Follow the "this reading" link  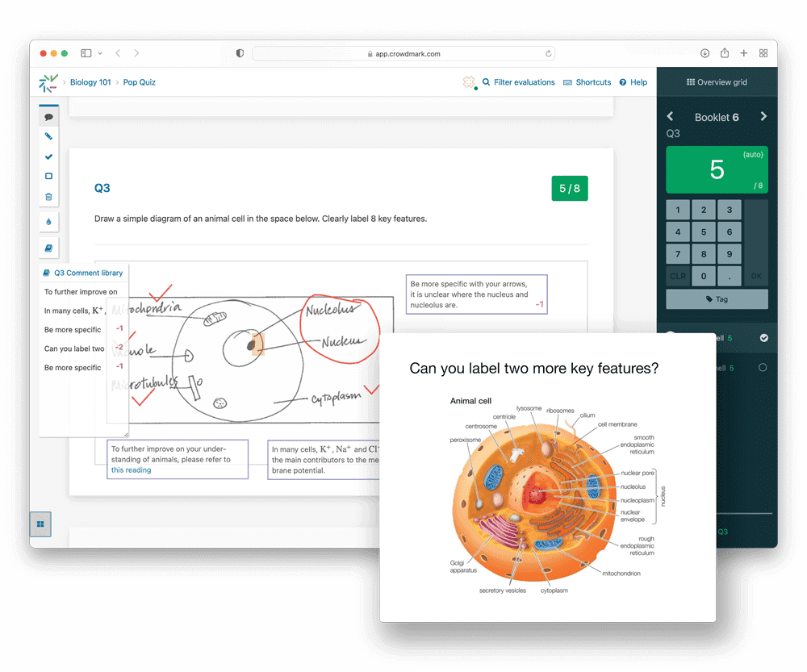click(x=131, y=470)
